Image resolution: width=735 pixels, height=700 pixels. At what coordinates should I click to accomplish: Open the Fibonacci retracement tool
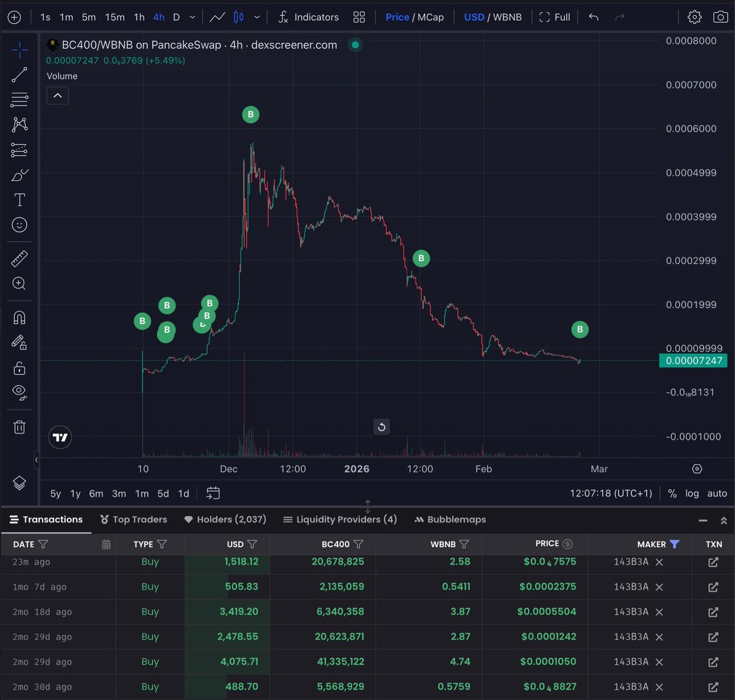point(20,99)
